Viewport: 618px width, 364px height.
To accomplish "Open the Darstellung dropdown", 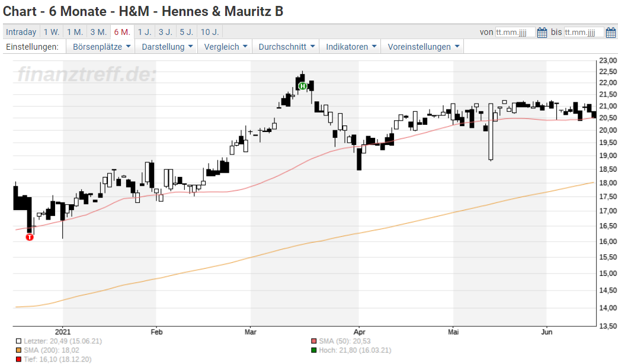I will (x=166, y=46).
